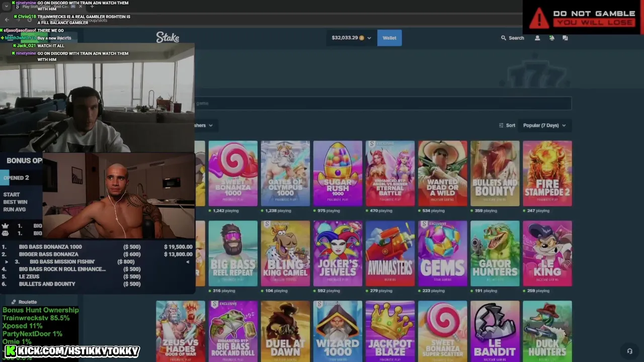This screenshot has width=644, height=362.
Task: Open Duel at Dawn game
Action: pos(285,331)
